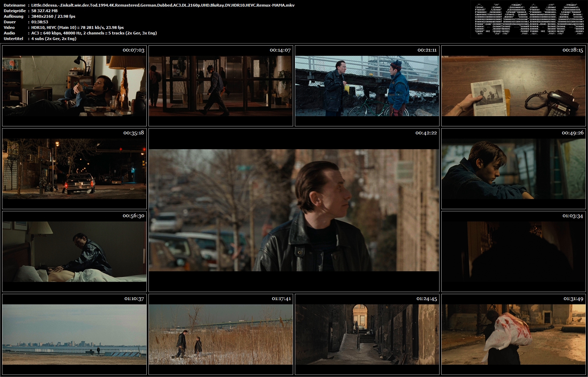588x377 pixels.
Task: Open the bedroom frame at 00:56:30
Action: click(74, 251)
